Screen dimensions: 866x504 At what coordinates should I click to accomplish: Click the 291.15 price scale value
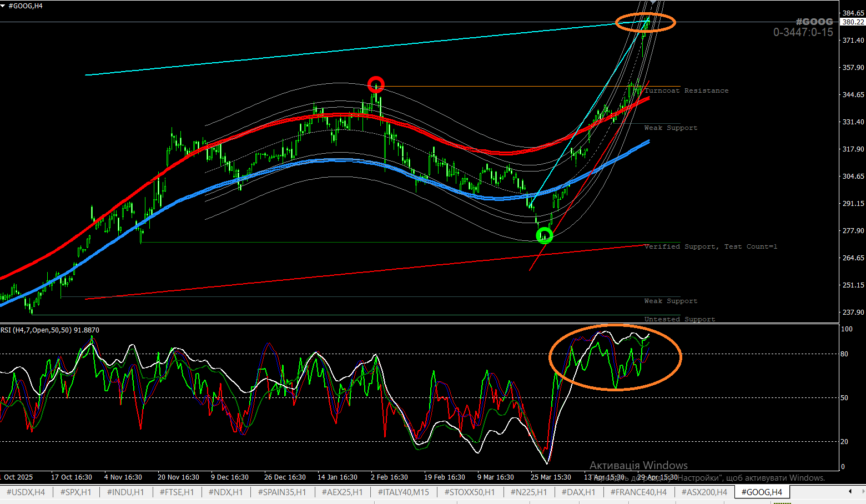pyautogui.click(x=853, y=204)
